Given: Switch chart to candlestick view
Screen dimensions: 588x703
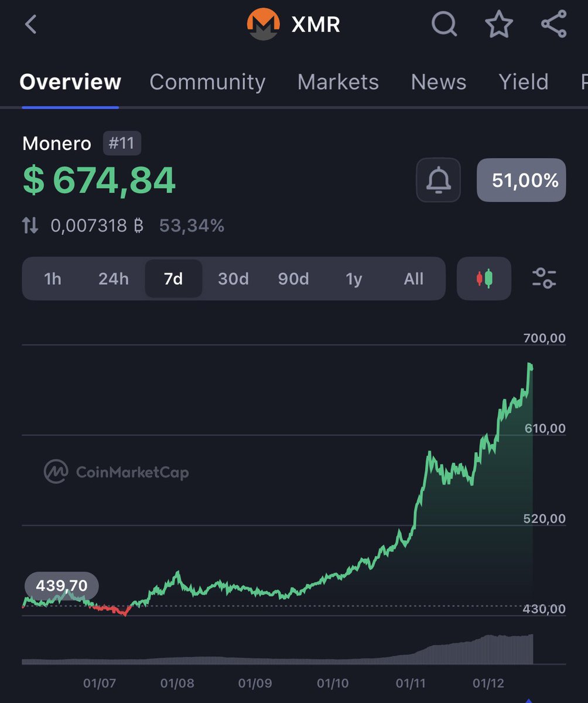Looking at the screenshot, I should point(484,279).
